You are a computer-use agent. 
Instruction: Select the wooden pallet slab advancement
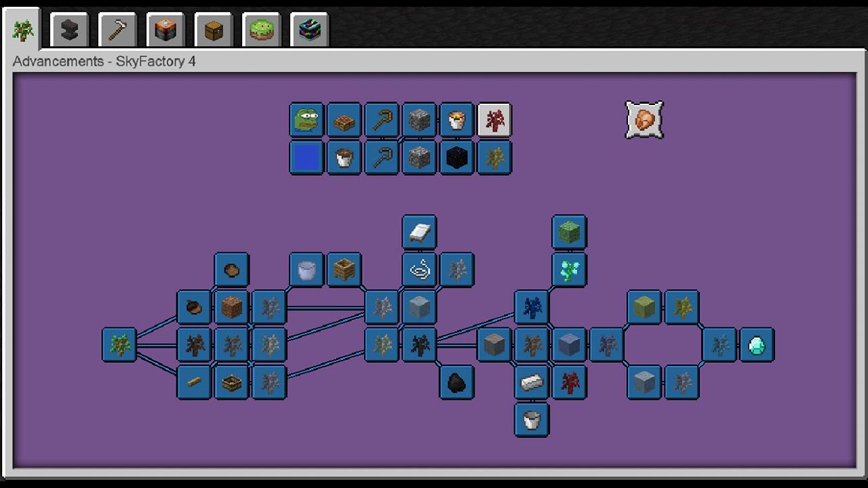[344, 120]
